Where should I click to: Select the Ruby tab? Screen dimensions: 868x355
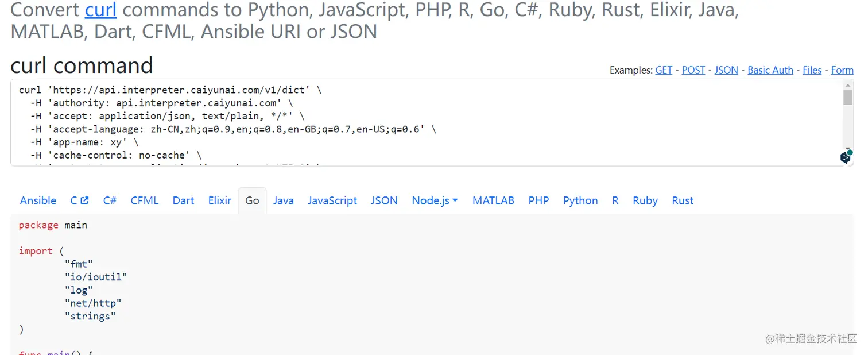645,200
